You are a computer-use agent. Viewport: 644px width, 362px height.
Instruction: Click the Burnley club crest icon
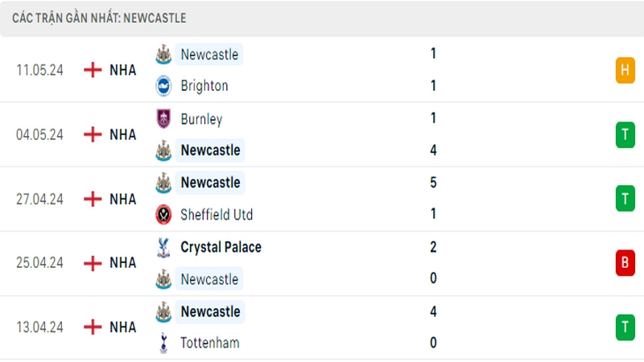(x=163, y=119)
